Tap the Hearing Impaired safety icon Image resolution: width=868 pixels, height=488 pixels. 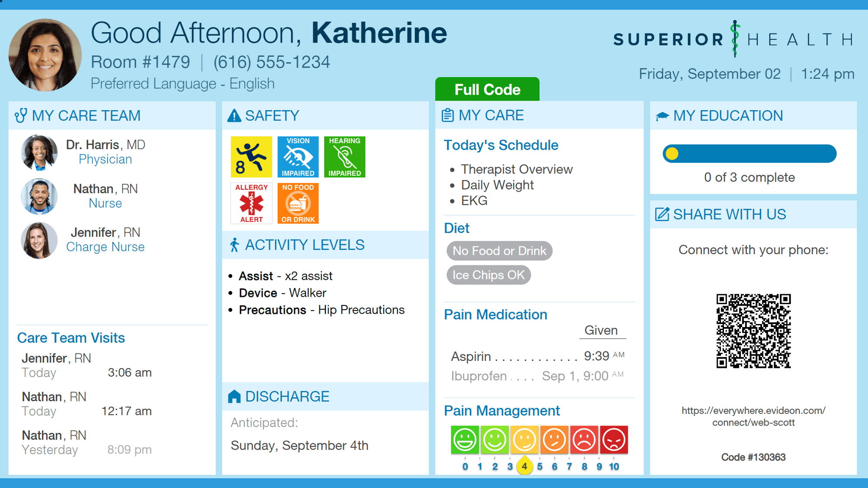tap(345, 157)
